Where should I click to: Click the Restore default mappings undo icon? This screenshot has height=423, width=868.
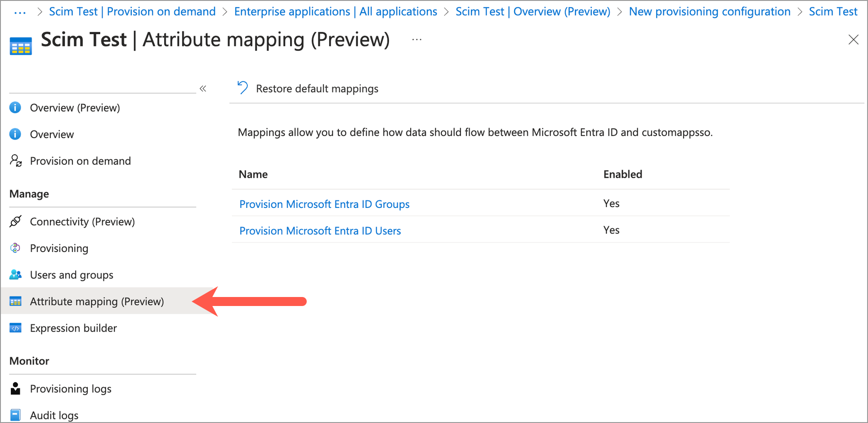(x=243, y=88)
